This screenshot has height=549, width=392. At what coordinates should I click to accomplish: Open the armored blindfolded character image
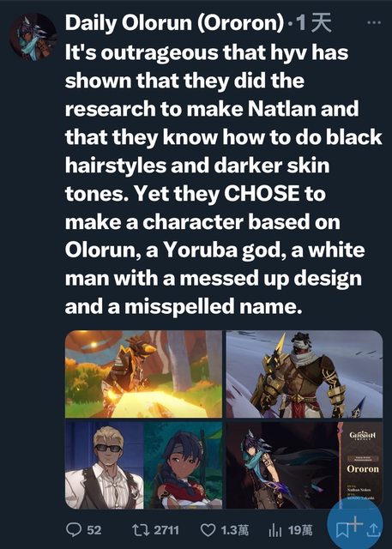(305, 374)
